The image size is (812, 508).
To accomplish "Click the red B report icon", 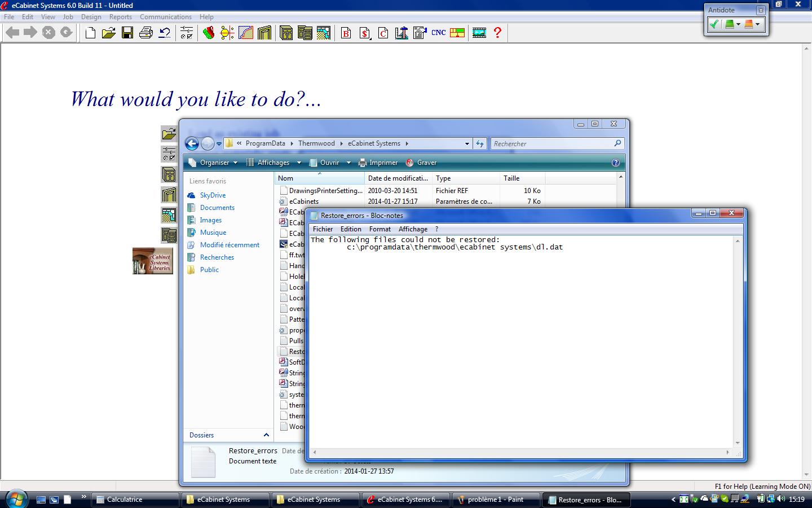I will [346, 33].
